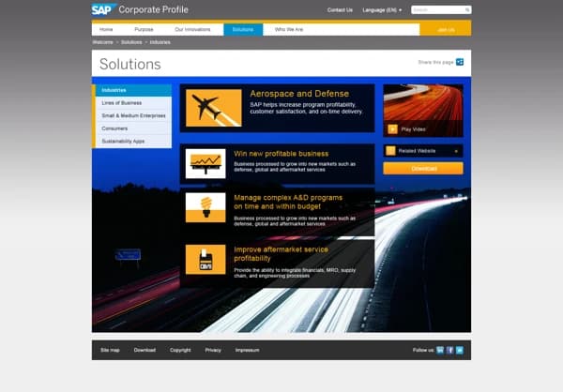This screenshot has height=392, width=563.
Task: Open the Twitter follow icon
Action: (x=460, y=350)
